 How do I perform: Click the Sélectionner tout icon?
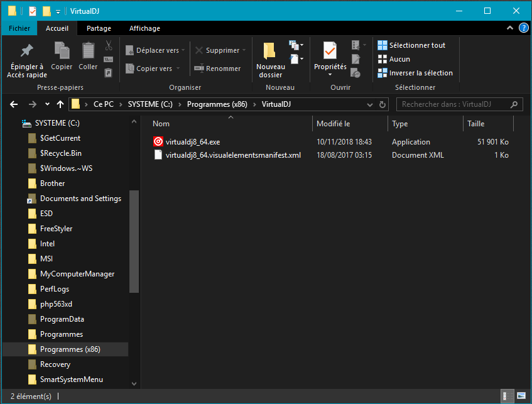coord(383,45)
